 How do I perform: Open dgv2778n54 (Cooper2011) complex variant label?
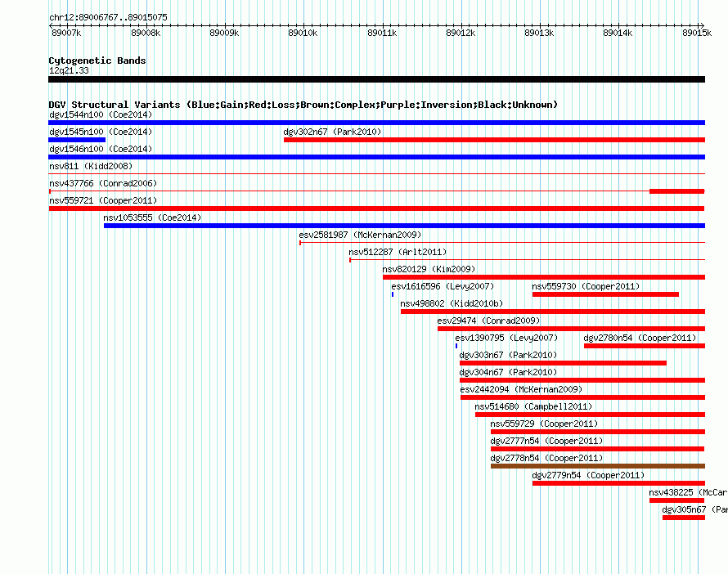click(547, 458)
